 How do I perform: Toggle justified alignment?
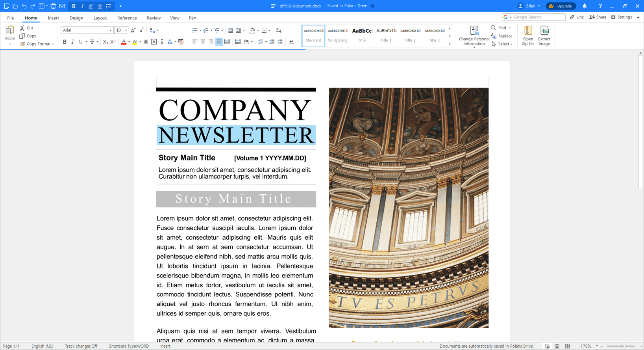click(219, 42)
